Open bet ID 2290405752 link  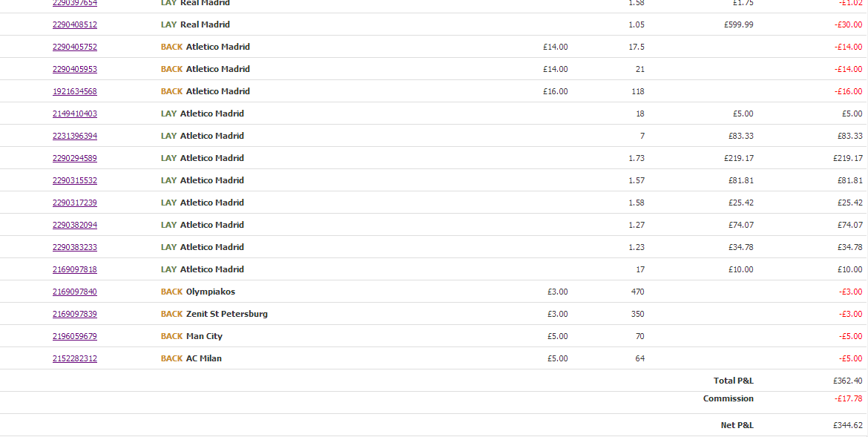[x=75, y=47]
